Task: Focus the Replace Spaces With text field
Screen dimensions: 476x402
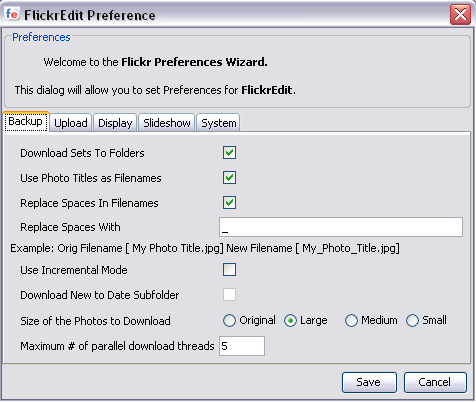Action: (x=341, y=227)
